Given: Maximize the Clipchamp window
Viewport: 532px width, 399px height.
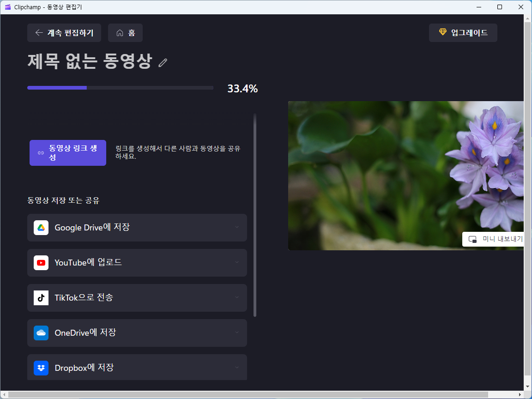Looking at the screenshot, I should (x=499, y=7).
